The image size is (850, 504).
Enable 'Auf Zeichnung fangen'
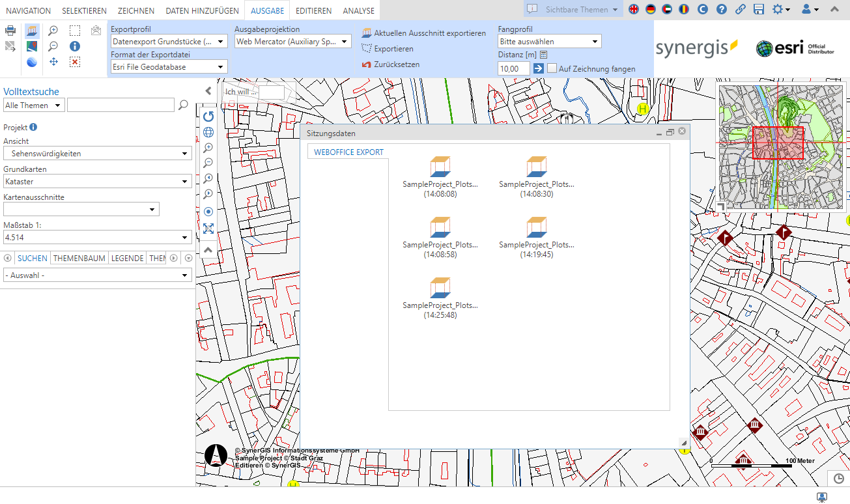[552, 68]
